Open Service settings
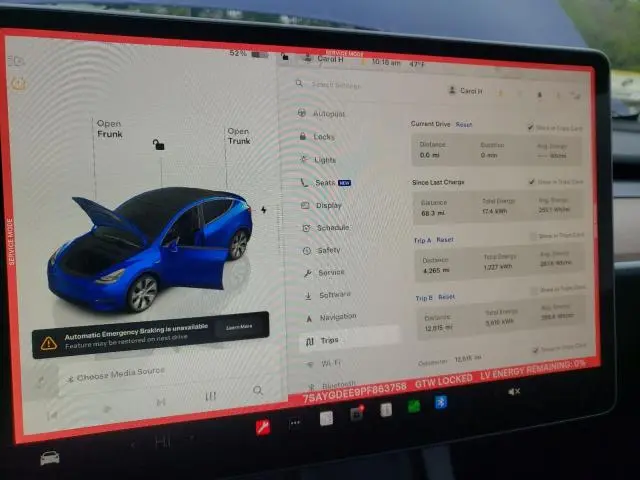Image resolution: width=640 pixels, height=480 pixels. [x=324, y=272]
